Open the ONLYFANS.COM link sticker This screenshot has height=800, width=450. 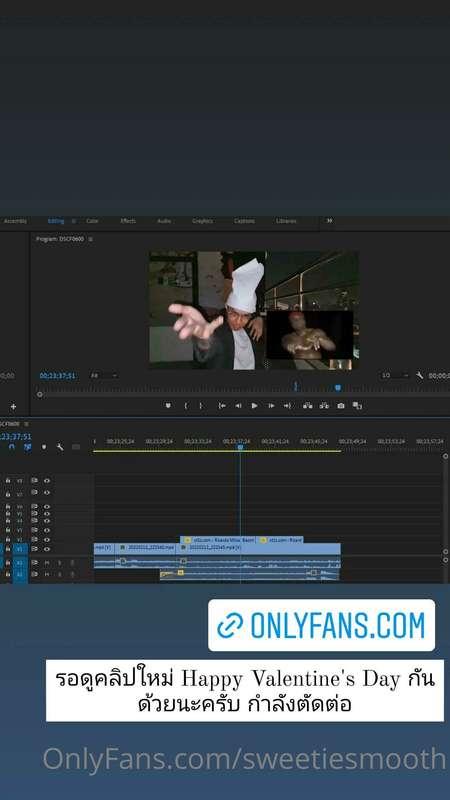tap(321, 625)
